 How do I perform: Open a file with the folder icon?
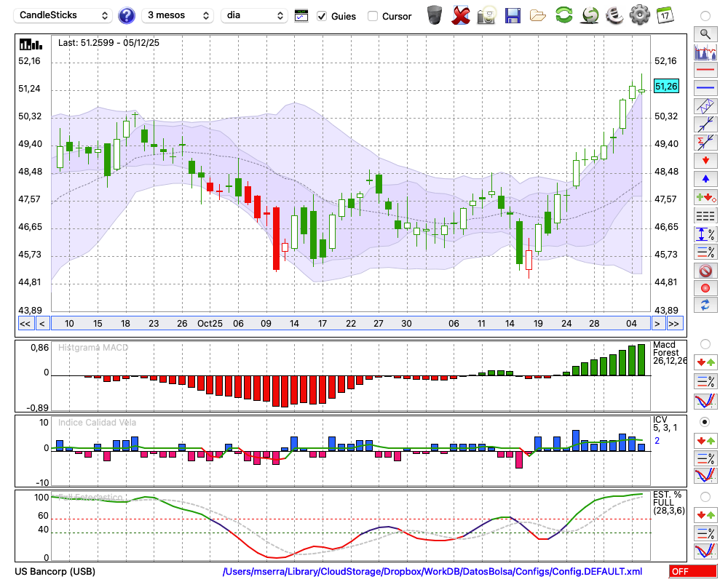(x=538, y=16)
